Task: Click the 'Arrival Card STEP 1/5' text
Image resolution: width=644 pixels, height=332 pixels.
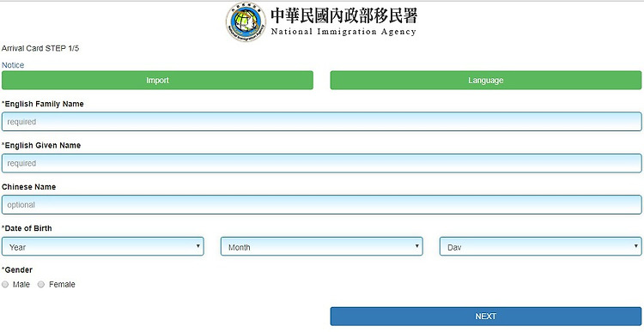Action: tap(40, 48)
